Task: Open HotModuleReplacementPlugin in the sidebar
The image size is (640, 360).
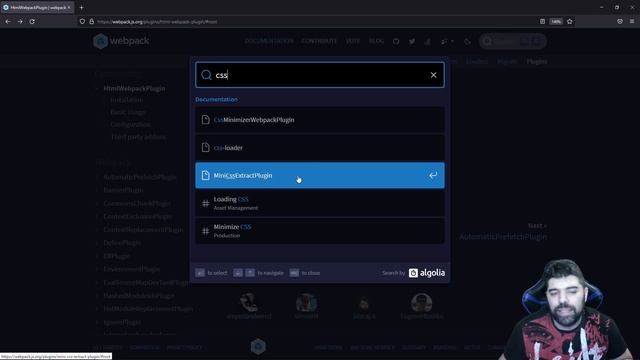Action: pos(148,309)
